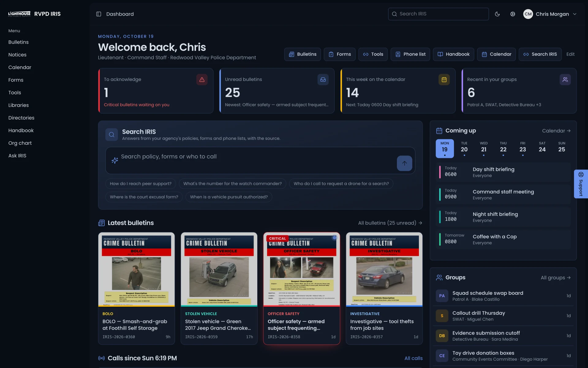
Task: Click All calls link
Action: coord(413,358)
